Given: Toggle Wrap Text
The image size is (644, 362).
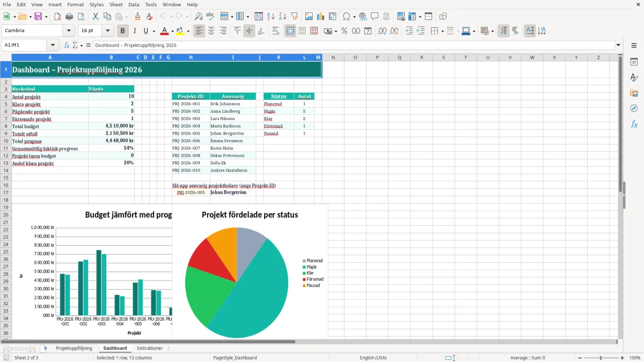Looking at the screenshot, I should 275,31.
